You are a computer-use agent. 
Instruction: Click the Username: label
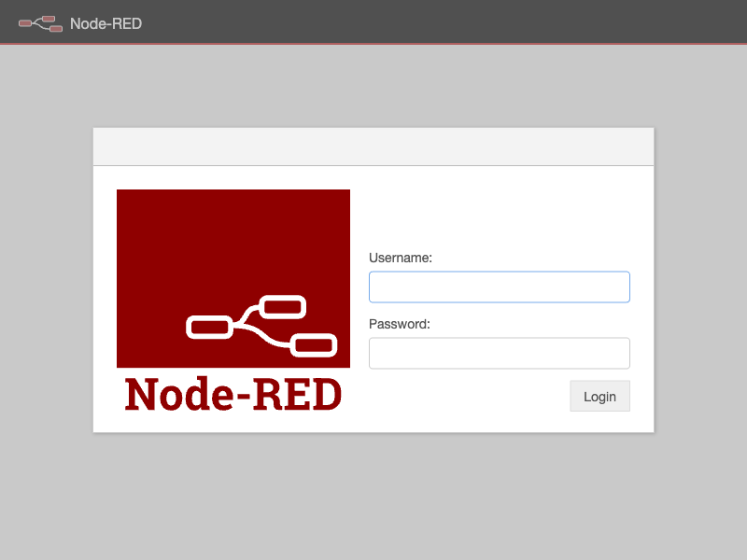pyautogui.click(x=401, y=258)
